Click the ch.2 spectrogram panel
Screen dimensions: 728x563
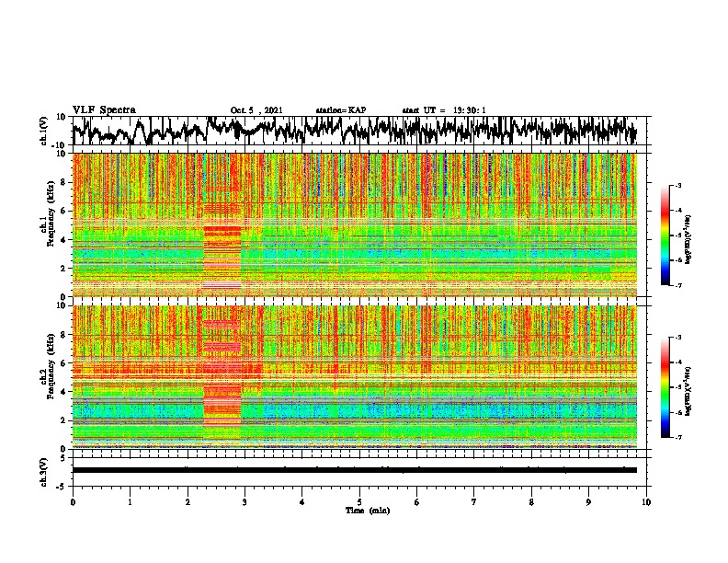tap(355, 377)
